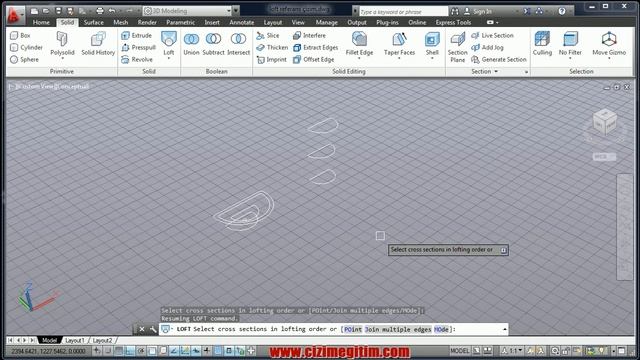
Task: Click Generate Section
Action: pyautogui.click(x=499, y=60)
